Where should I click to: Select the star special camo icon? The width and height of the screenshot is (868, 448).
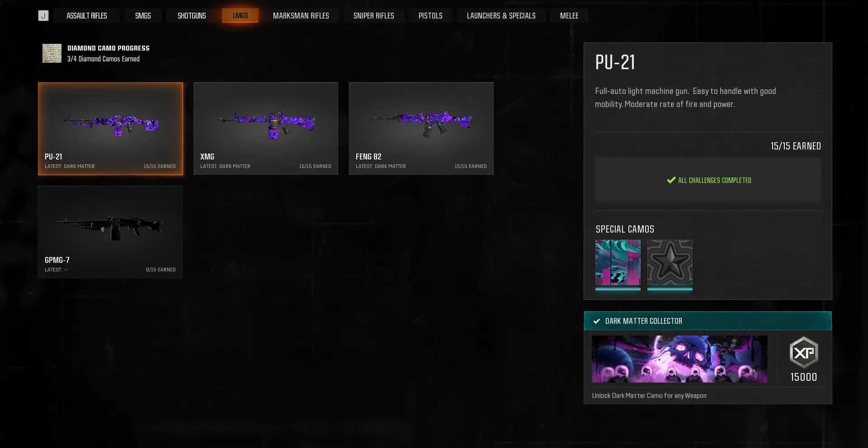(670, 263)
